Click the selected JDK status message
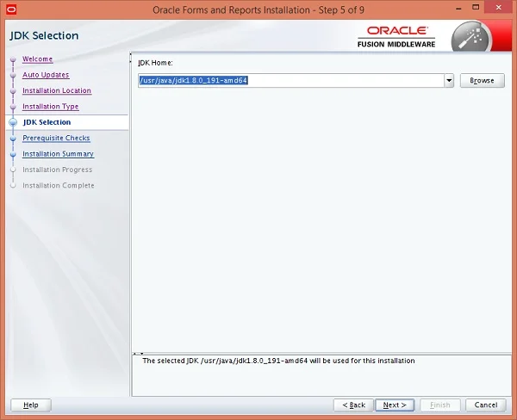Screen dimensions: 517x420 click(x=278, y=361)
